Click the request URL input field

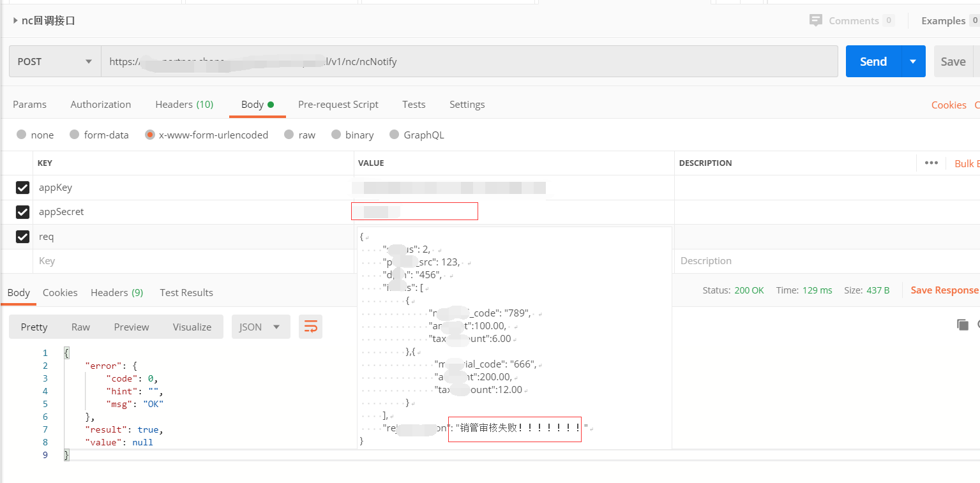[469, 62]
